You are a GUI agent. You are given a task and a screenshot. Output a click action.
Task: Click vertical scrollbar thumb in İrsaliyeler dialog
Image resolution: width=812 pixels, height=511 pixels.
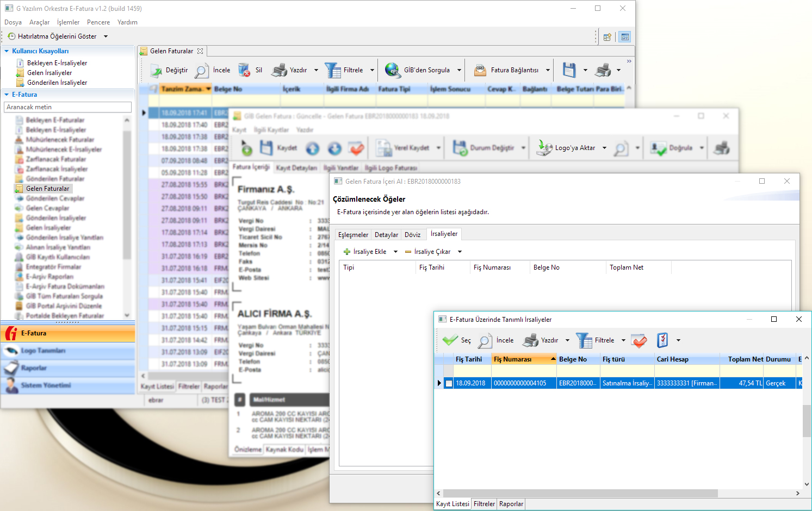coord(807,421)
